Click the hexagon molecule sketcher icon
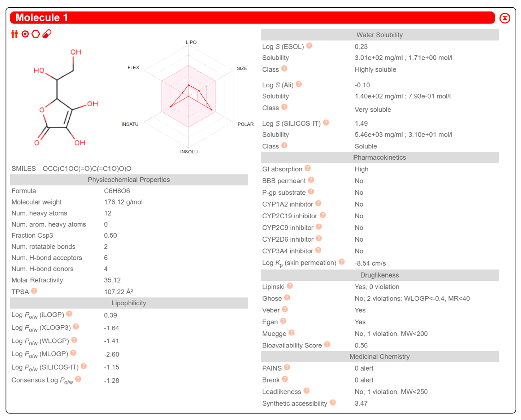 click(36, 34)
